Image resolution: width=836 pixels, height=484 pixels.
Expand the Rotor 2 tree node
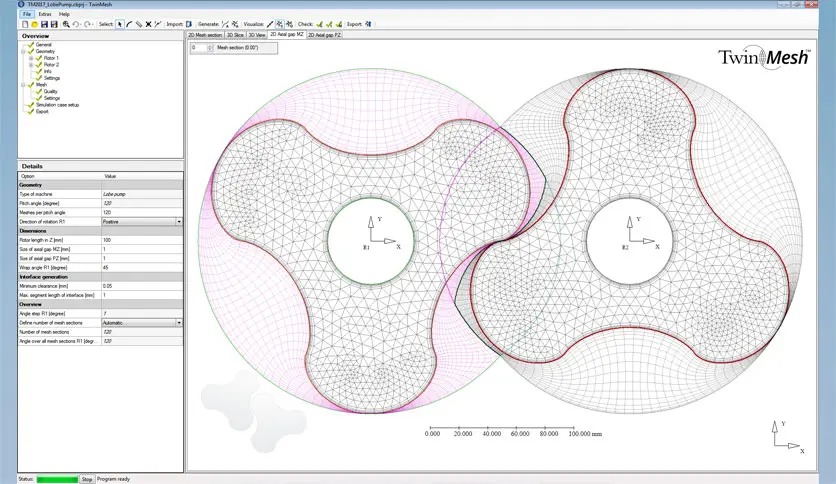tap(31, 65)
